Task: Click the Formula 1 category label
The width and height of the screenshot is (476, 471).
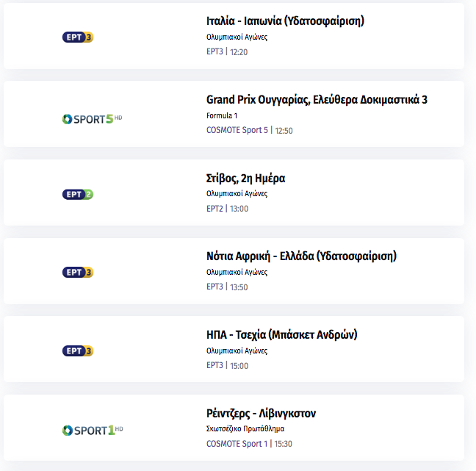Action: click(x=222, y=115)
